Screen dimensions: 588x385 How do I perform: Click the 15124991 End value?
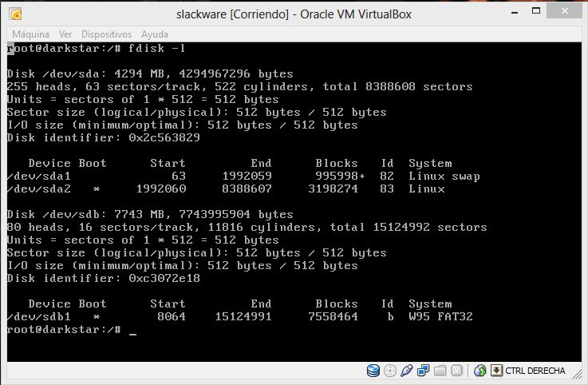[243, 316]
